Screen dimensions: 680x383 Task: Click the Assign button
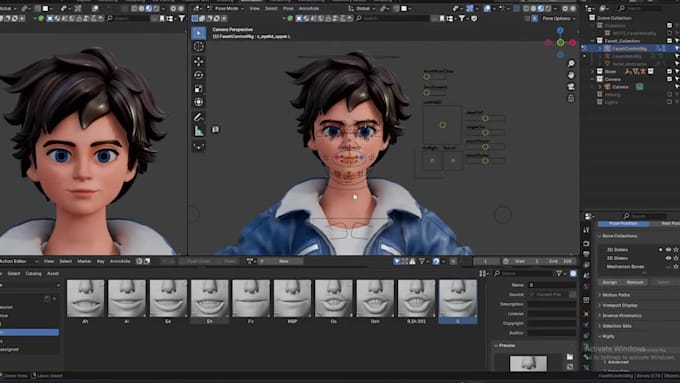coord(610,282)
